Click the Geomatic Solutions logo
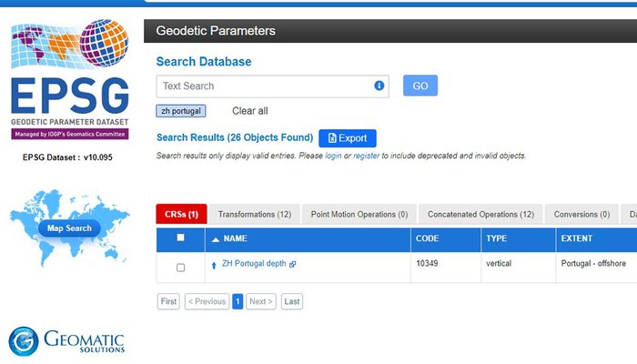637x364 pixels. (x=68, y=341)
